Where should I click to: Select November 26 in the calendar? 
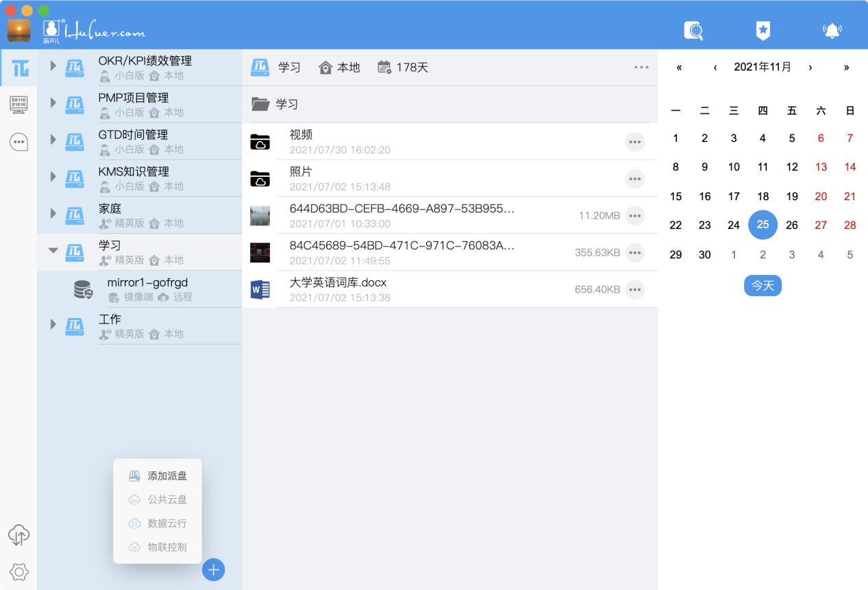791,224
